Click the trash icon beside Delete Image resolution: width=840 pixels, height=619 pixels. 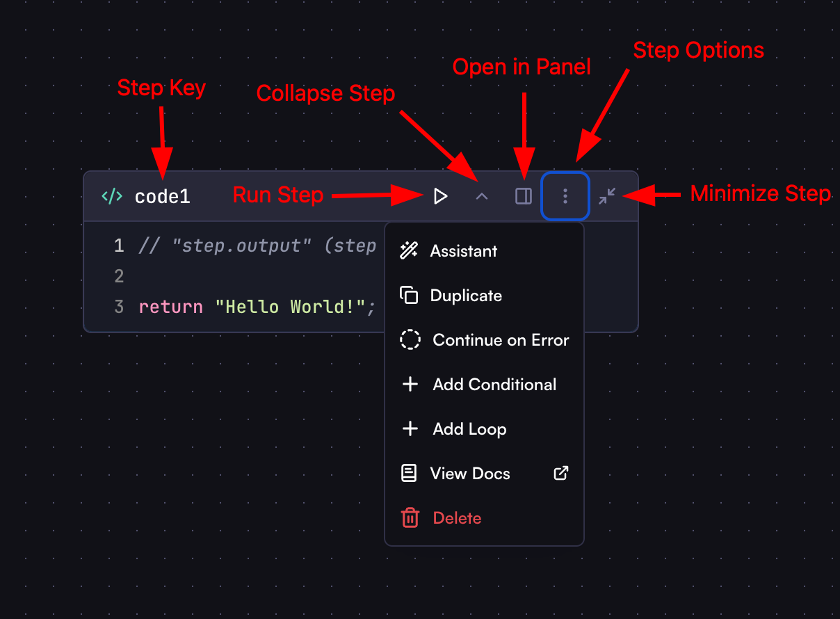pyautogui.click(x=410, y=517)
